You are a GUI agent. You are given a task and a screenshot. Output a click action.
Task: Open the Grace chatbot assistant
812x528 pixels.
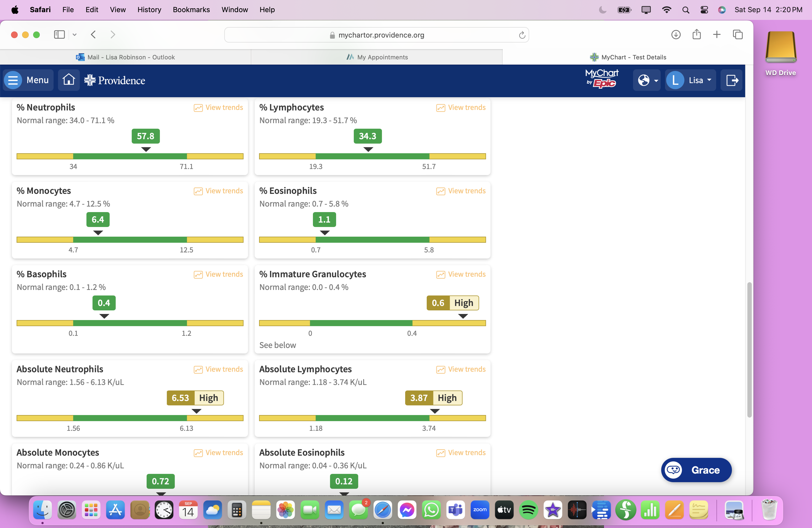pos(696,470)
